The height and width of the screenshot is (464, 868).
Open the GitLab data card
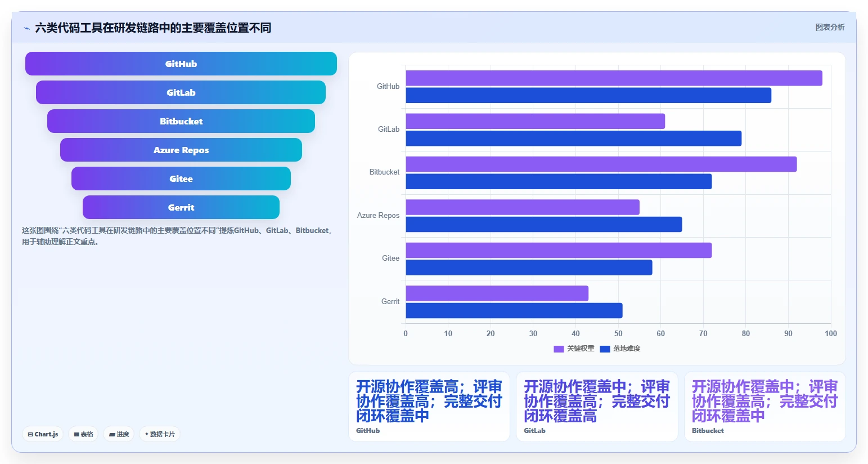coord(597,407)
